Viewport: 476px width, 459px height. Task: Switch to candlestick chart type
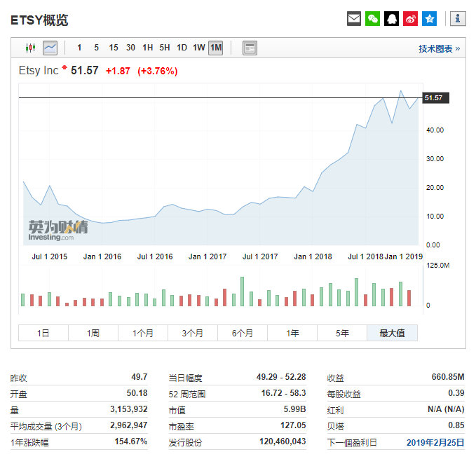click(30, 48)
